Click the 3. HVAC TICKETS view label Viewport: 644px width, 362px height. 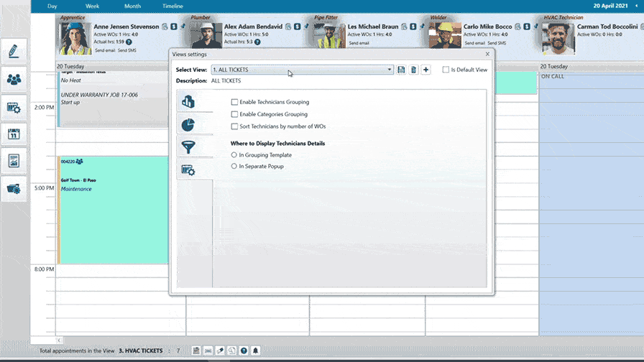[x=141, y=351]
